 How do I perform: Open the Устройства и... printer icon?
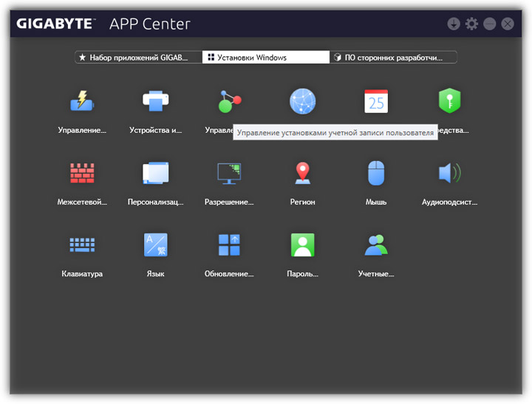point(155,100)
